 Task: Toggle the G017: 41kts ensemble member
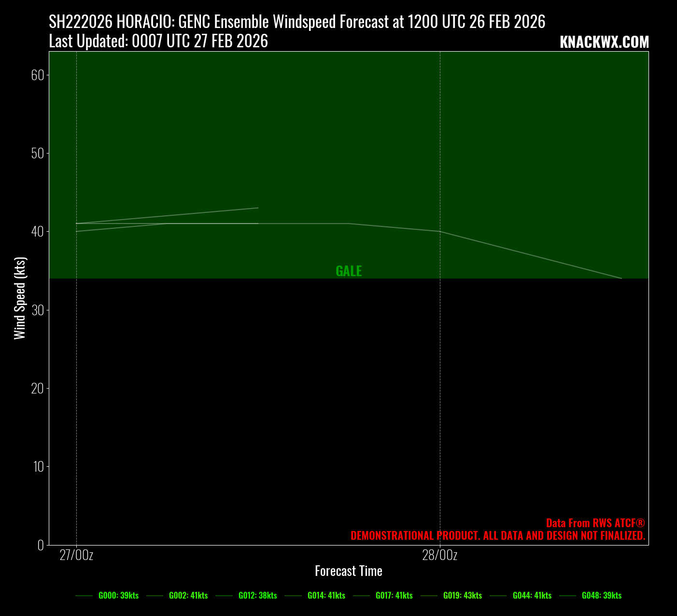(394, 596)
